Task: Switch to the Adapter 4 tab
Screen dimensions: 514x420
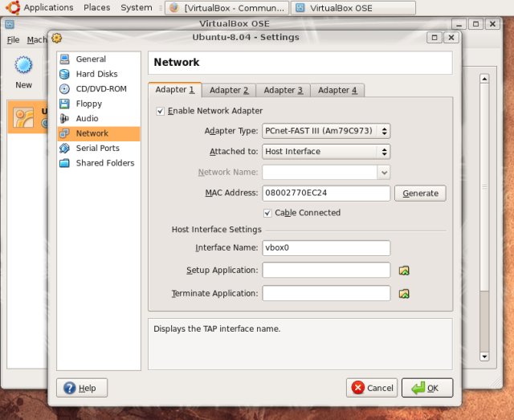Action: pos(337,91)
